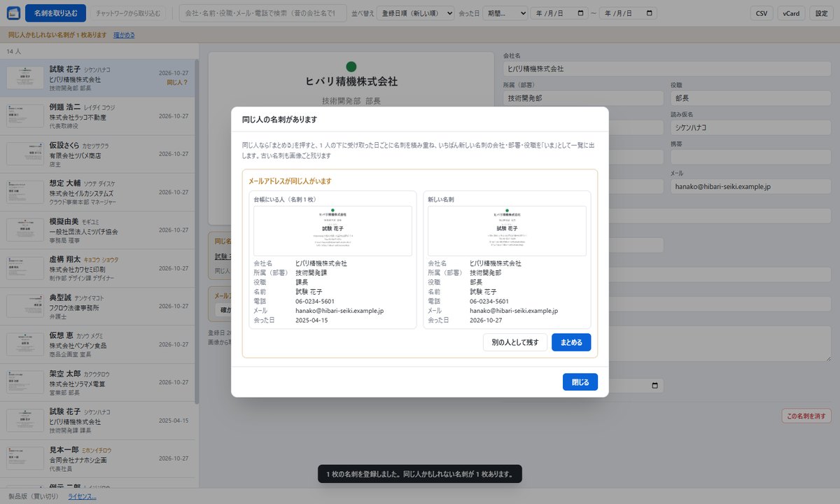The image size is (840, 504).
Task: Click the 14 人 count label
Action: 14,52
